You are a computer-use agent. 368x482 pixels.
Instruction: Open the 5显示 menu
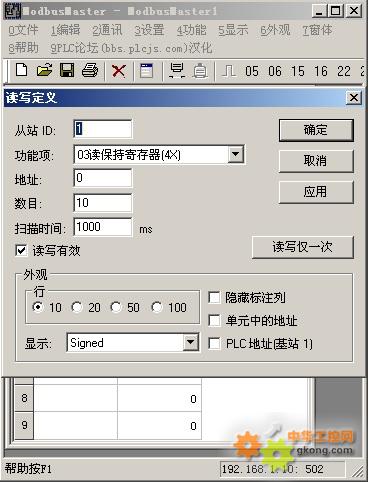pos(233,30)
